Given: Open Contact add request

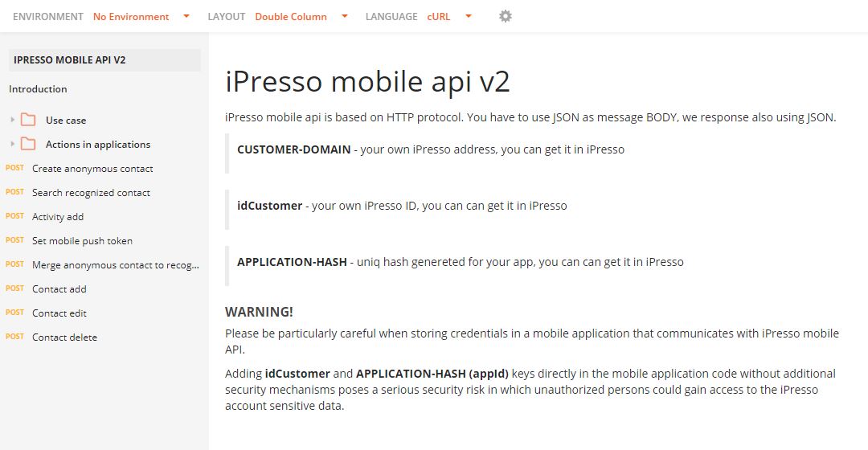Looking at the screenshot, I should point(59,289).
